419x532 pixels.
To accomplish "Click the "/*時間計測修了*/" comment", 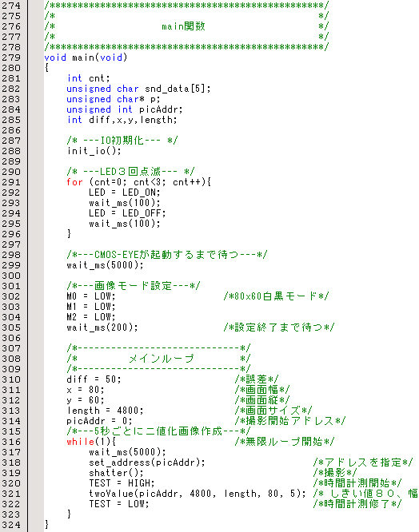I will tap(357, 504).
